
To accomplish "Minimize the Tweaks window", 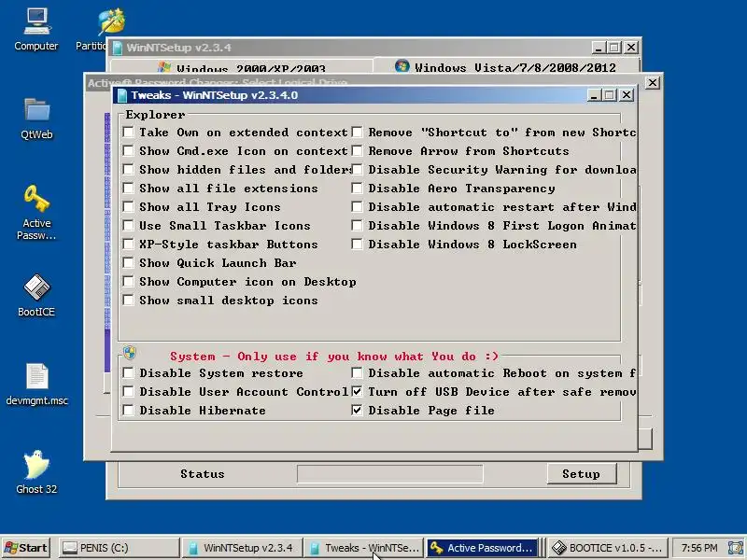I will click(x=594, y=95).
